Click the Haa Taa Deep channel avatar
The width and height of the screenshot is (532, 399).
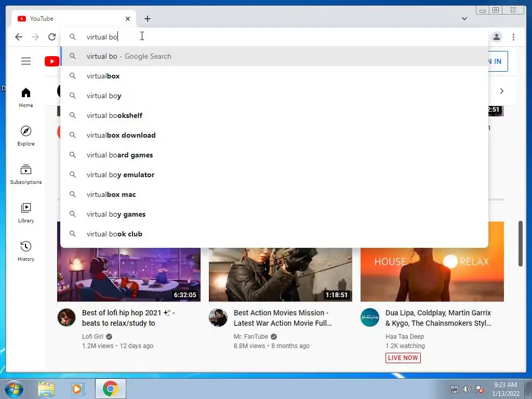pyautogui.click(x=370, y=317)
